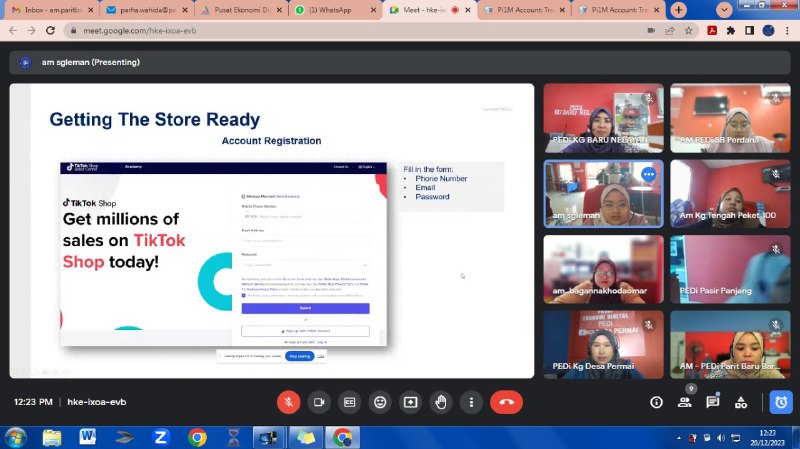This screenshot has width=800, height=449.
Task: Open the first Chrome taskbar icon
Action: (197, 437)
